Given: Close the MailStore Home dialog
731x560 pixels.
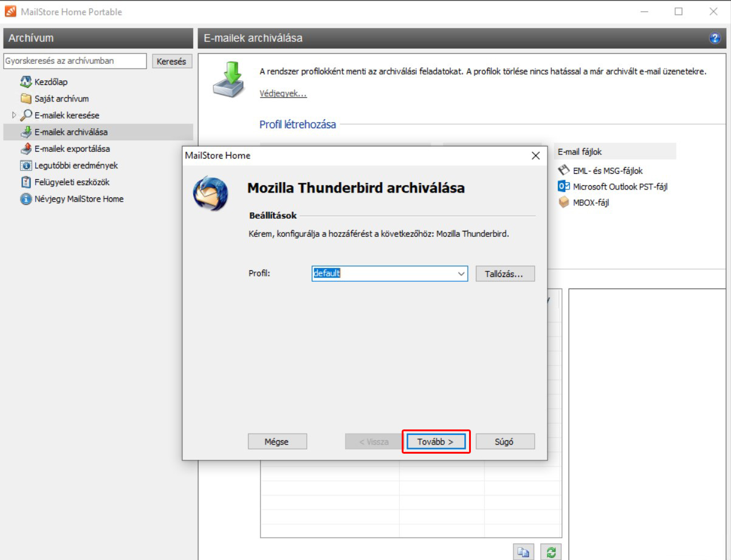Looking at the screenshot, I should (535, 156).
